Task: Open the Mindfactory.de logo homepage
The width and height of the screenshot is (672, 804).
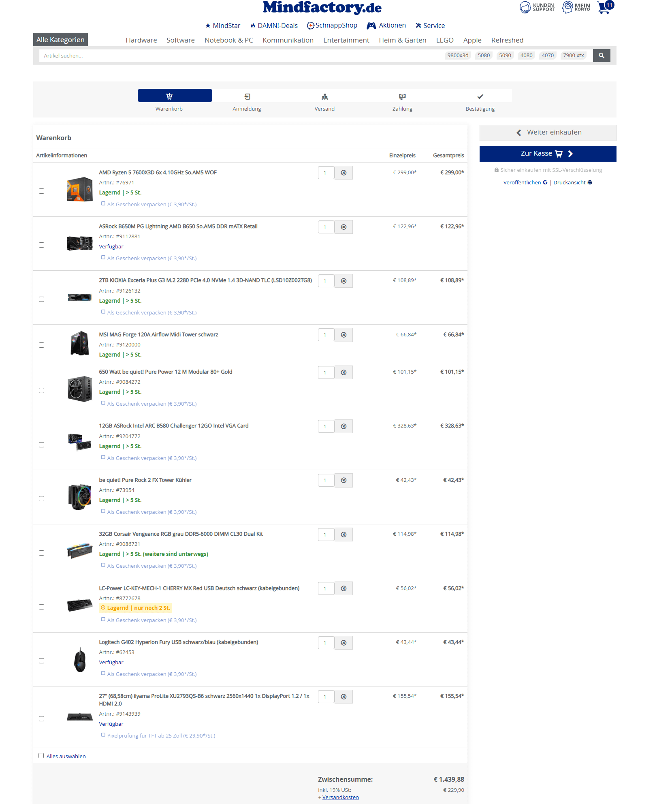Action: [322, 7]
